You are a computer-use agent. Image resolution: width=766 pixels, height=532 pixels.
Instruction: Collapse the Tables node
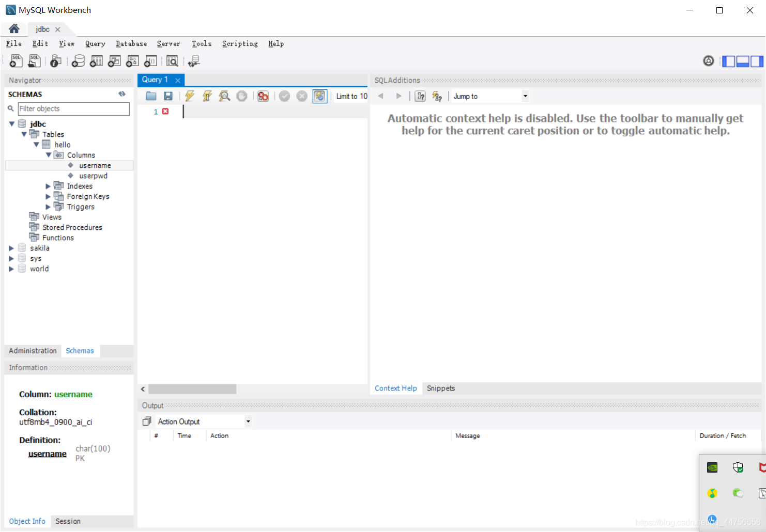coord(24,134)
